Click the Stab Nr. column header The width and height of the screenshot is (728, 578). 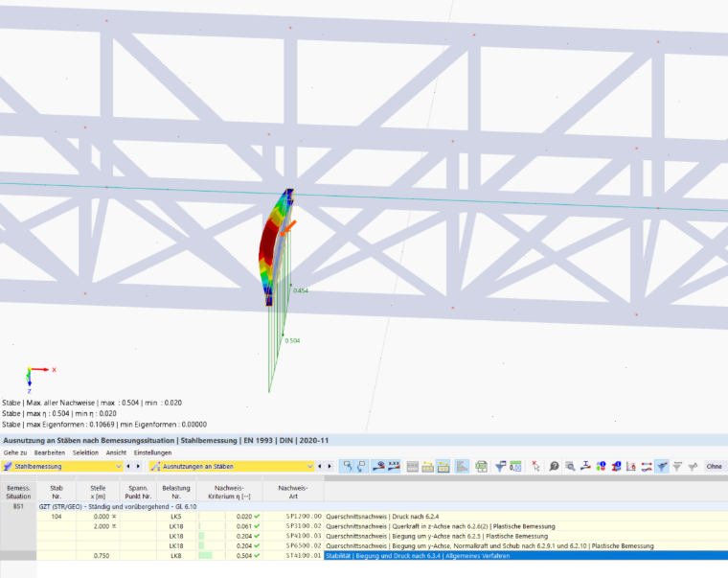57,492
